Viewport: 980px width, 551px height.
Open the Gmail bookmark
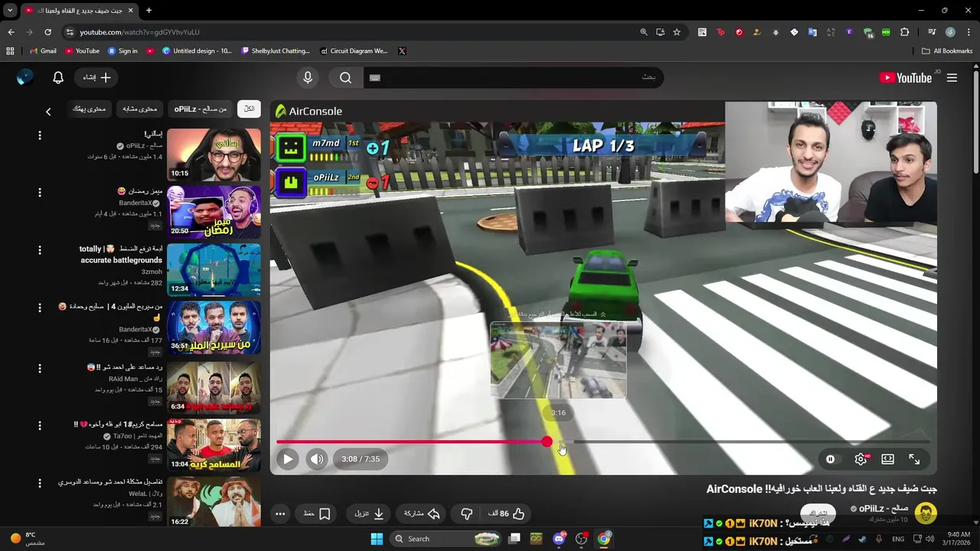tap(43, 51)
